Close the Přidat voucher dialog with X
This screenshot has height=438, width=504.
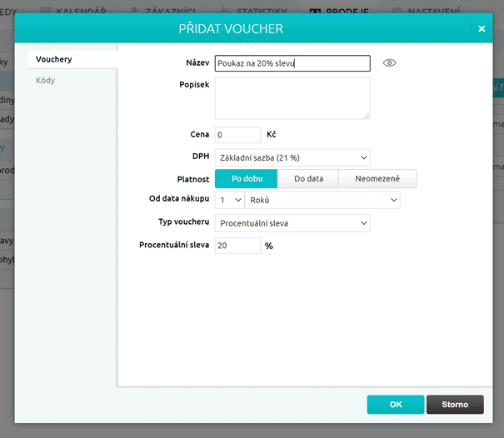pyautogui.click(x=481, y=29)
